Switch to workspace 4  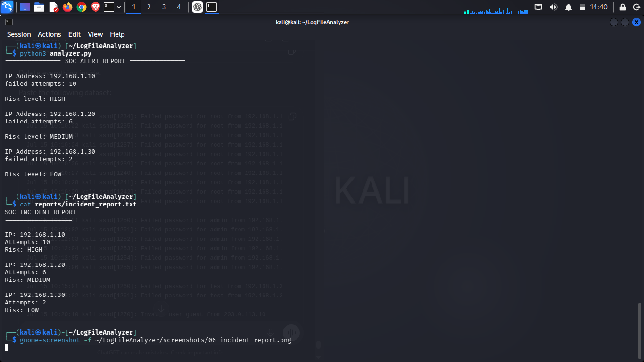pos(178,7)
